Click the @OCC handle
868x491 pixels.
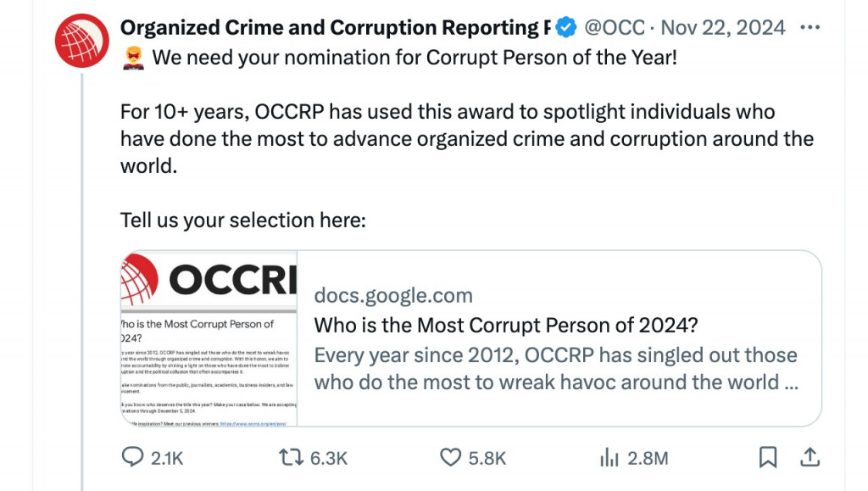coord(613,28)
